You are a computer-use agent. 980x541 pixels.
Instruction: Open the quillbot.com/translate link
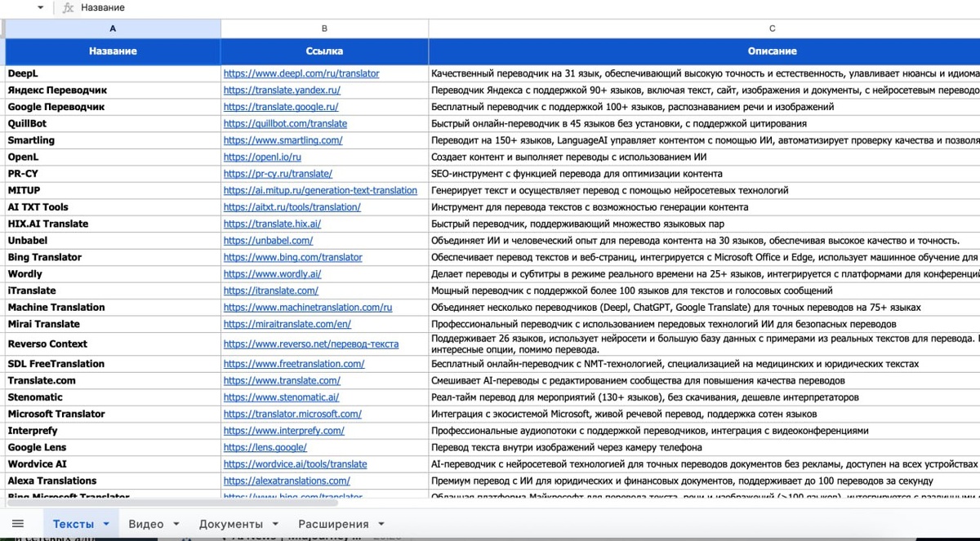pos(285,123)
